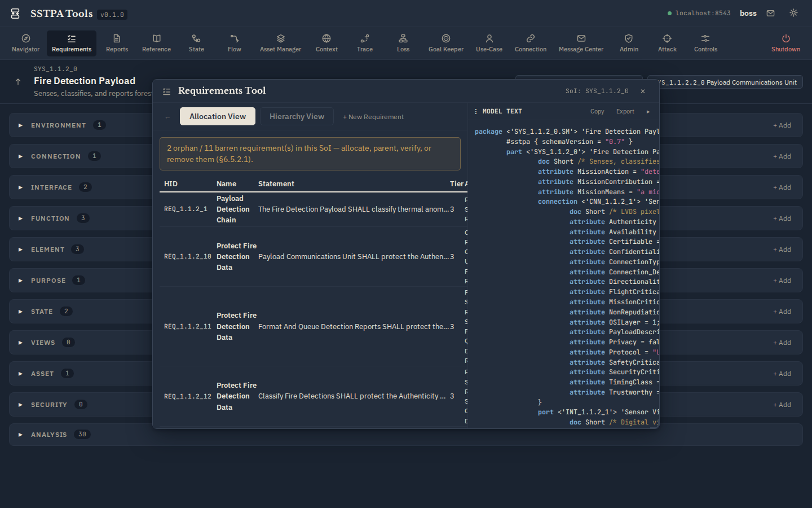Viewport: 812px width, 508px height.
Task: Click the + New Requirement button
Action: 373,117
